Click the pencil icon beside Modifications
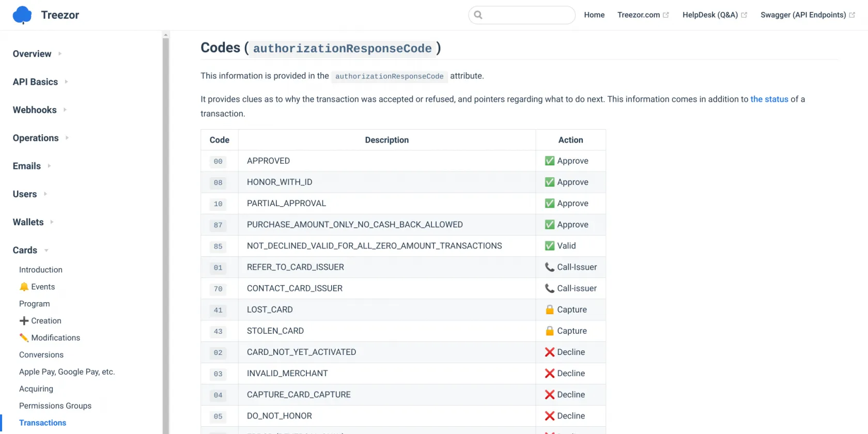The image size is (868, 434). [24, 338]
